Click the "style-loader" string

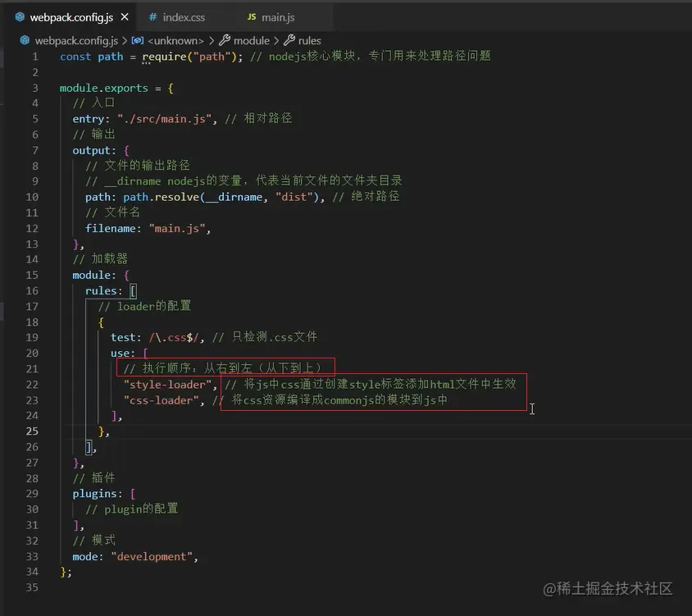point(167,384)
